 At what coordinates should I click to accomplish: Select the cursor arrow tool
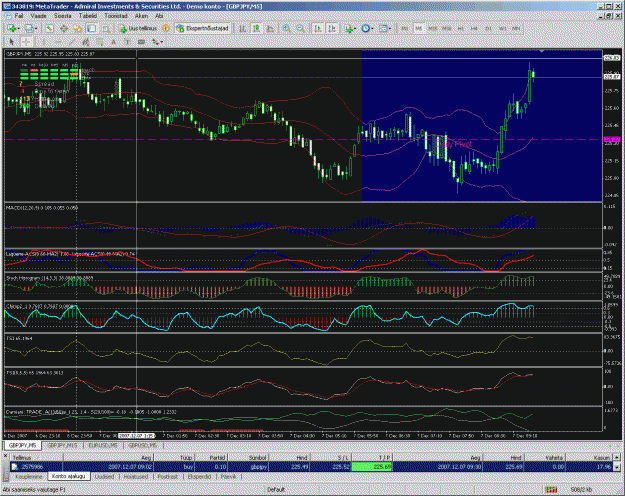(x=12, y=41)
